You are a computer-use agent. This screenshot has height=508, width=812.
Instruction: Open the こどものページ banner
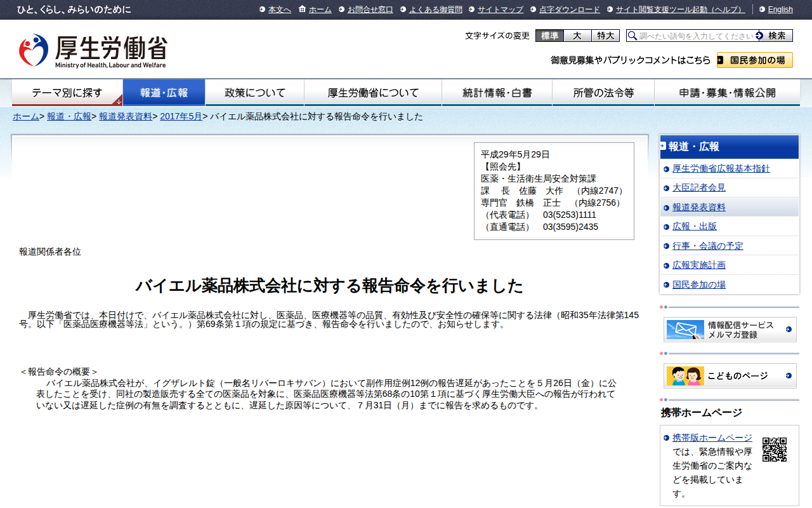point(730,376)
